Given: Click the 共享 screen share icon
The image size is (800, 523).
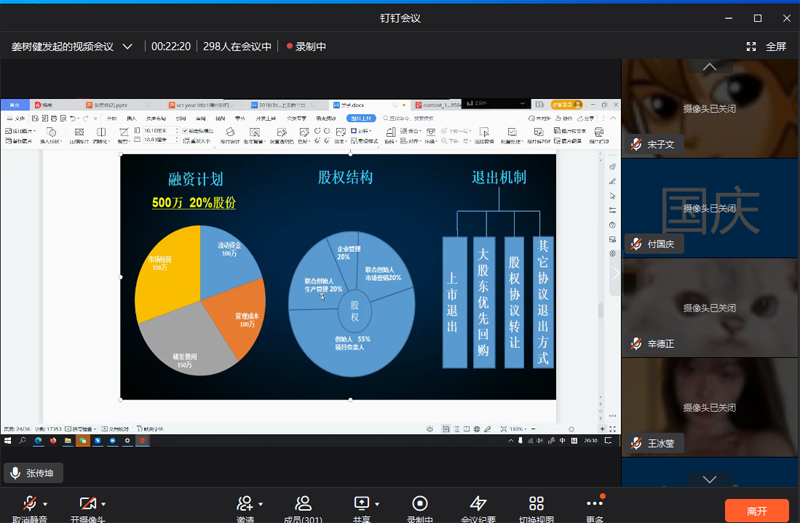Looking at the screenshot, I should [362, 503].
